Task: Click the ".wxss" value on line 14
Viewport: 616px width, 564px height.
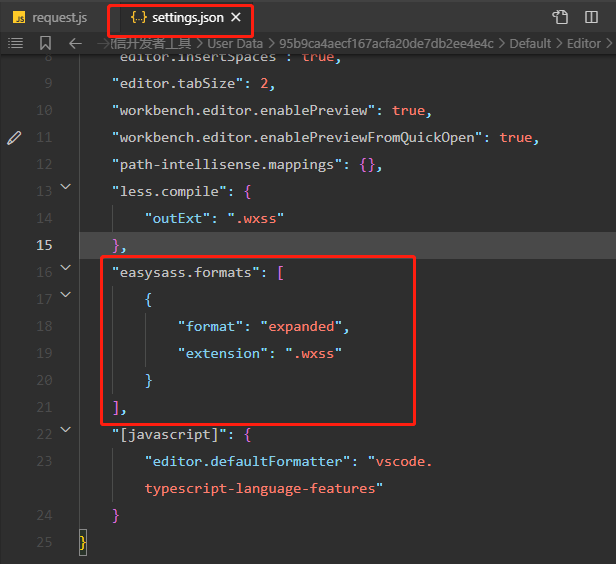Action: (x=256, y=219)
